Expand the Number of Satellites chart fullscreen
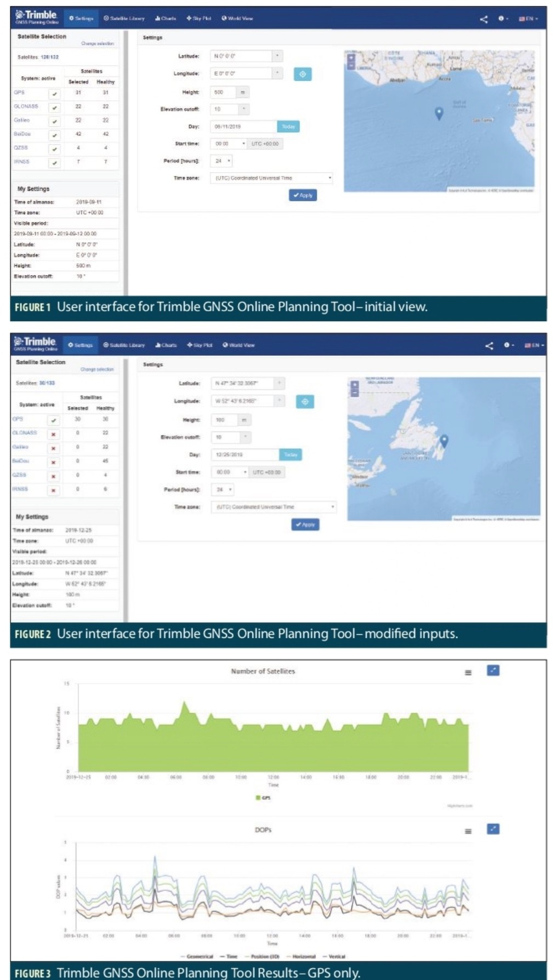Image resolution: width=557 pixels, height=980 pixels. (493, 670)
